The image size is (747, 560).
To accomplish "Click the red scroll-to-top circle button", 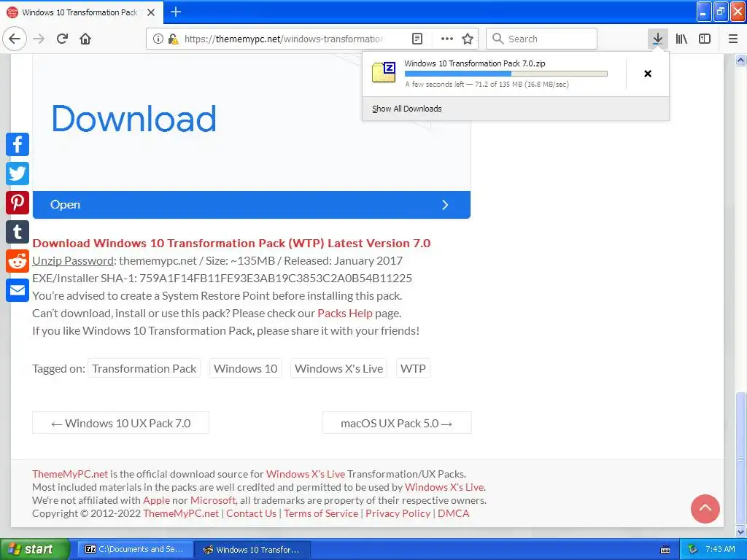I will point(705,508).
